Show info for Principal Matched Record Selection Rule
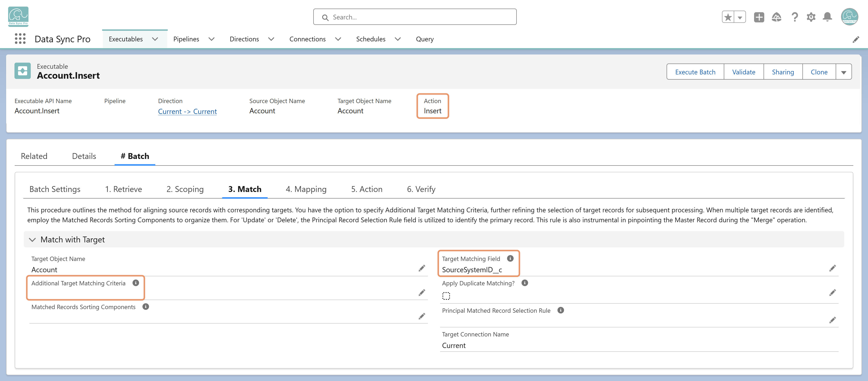 tap(561, 310)
